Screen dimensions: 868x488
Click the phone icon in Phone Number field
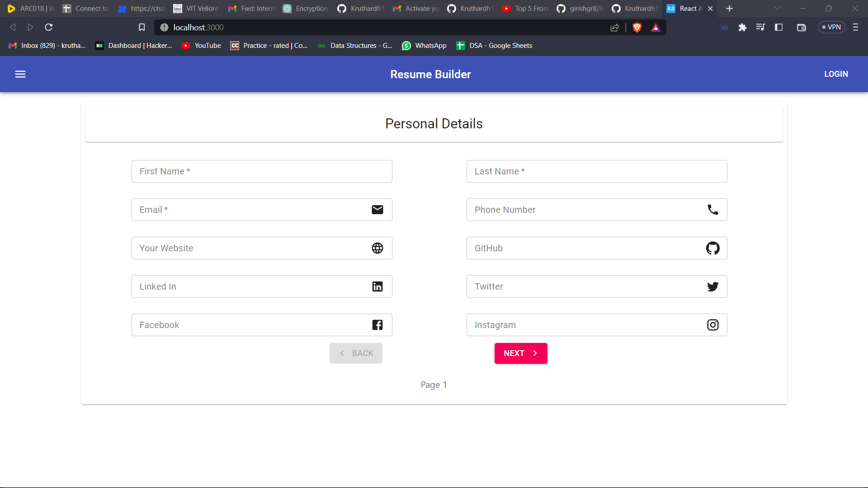click(712, 209)
